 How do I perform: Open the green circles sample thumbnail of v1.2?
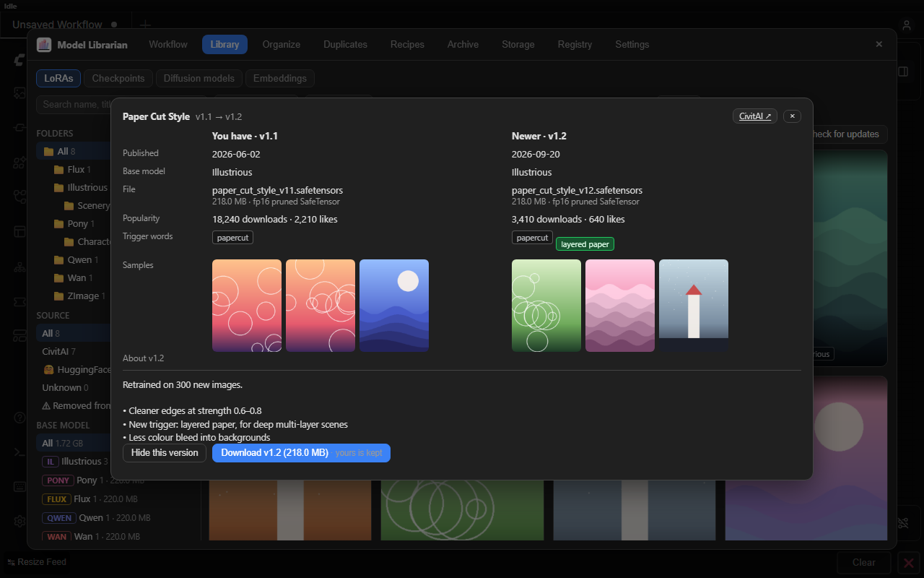(x=546, y=306)
